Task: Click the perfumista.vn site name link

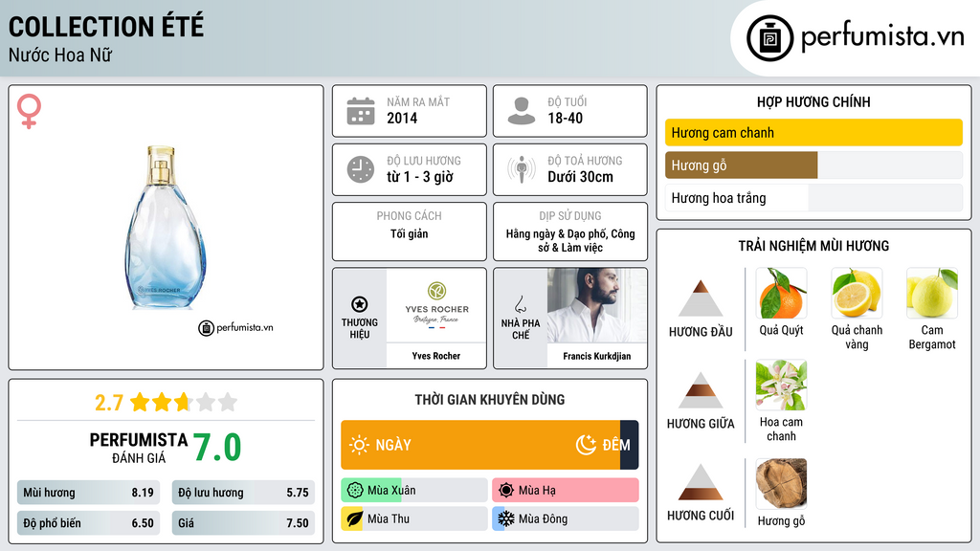Action: 882,36
